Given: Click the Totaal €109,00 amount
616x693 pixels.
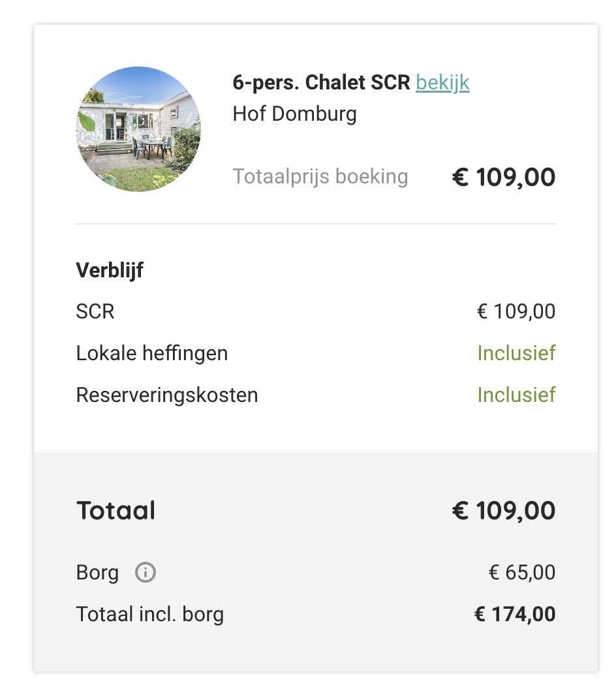Looking at the screenshot, I should (x=504, y=511).
